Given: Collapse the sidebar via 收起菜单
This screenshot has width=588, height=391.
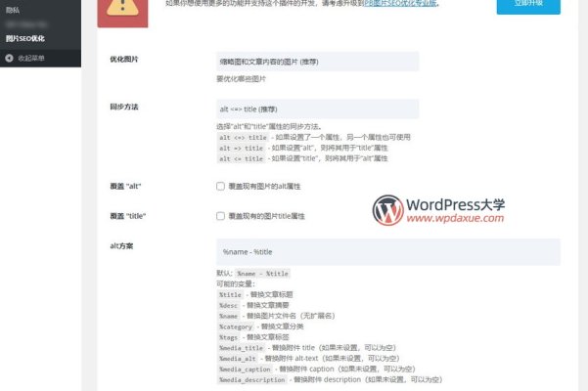Looking at the screenshot, I should [x=31, y=58].
